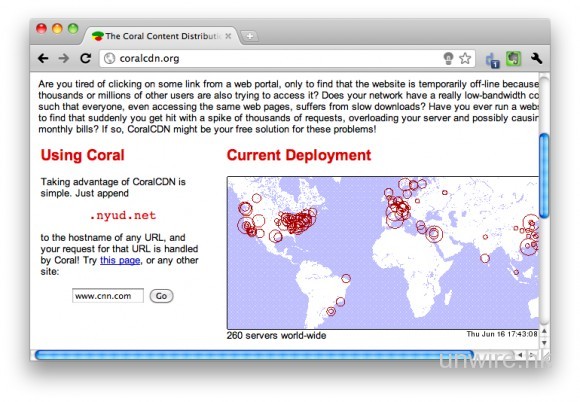The width and height of the screenshot is (580, 402).
Task: Click the '260 servers world-wide' caption
Action: click(x=276, y=335)
